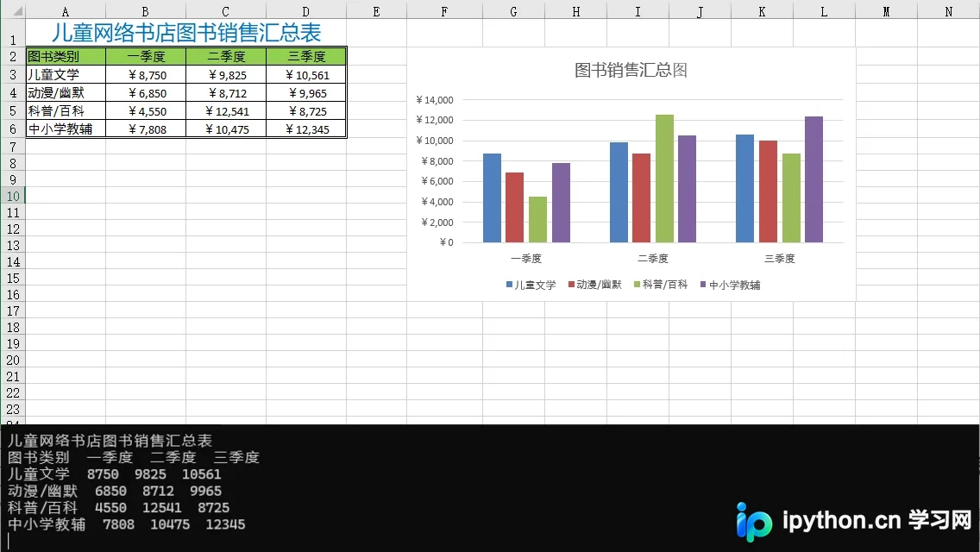Viewport: 980px width, 552px height.
Task: Click console line 中小学教辅 7808 10475 12345
Action: (x=126, y=524)
